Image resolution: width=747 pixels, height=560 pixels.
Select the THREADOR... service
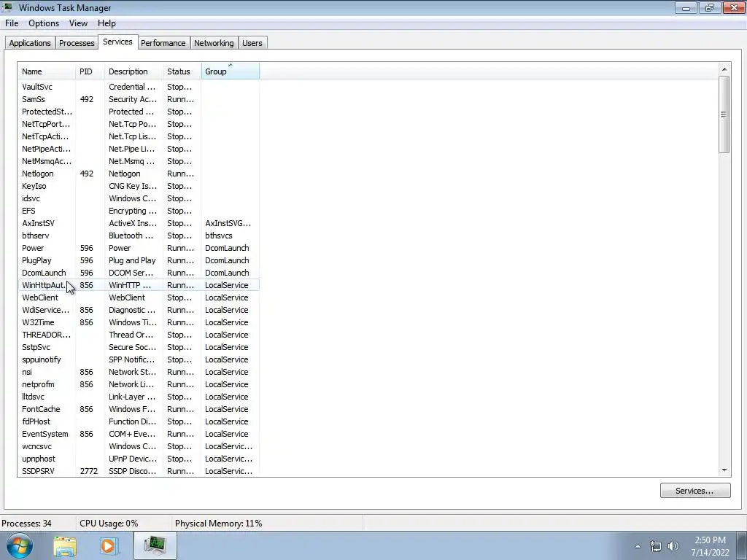46,334
